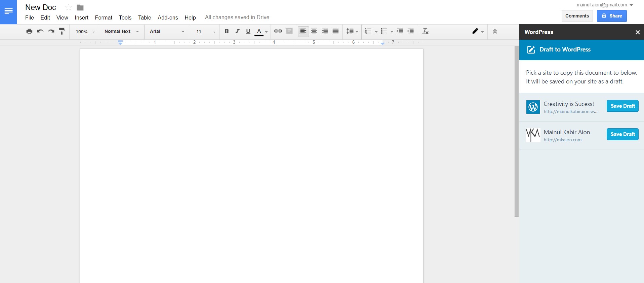Expand numbered list options arrow

point(376,32)
